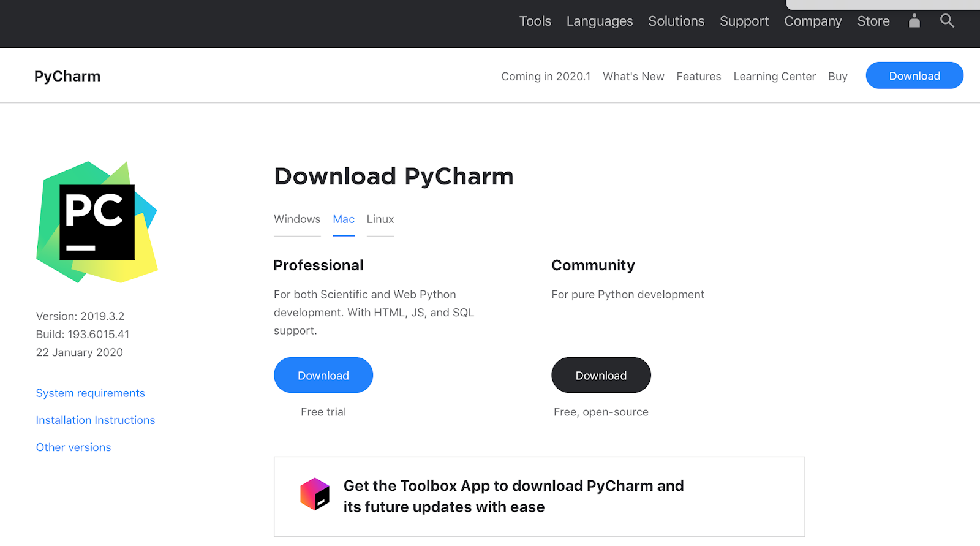This screenshot has width=980, height=546.
Task: Open search using the magnifier icon
Action: [946, 20]
